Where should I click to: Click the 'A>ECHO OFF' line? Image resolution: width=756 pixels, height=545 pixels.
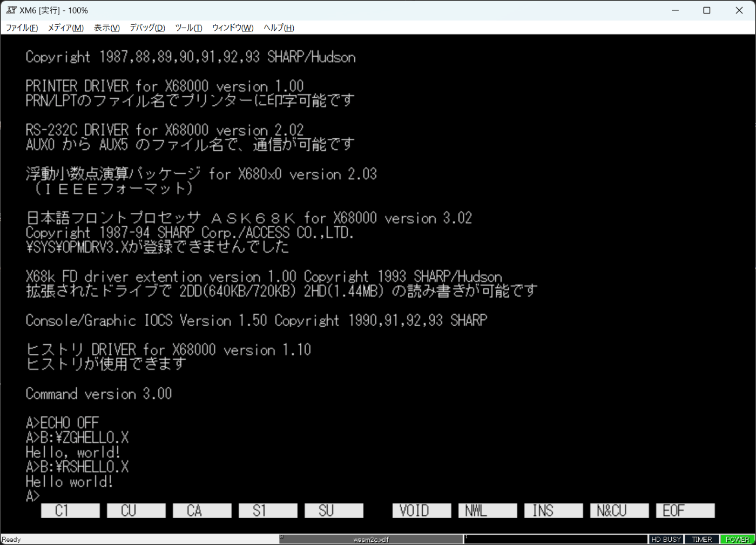point(63,422)
